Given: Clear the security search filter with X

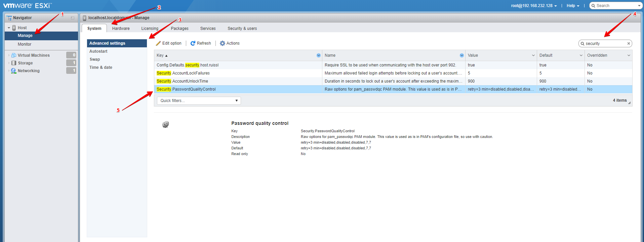Looking at the screenshot, I should point(629,44).
